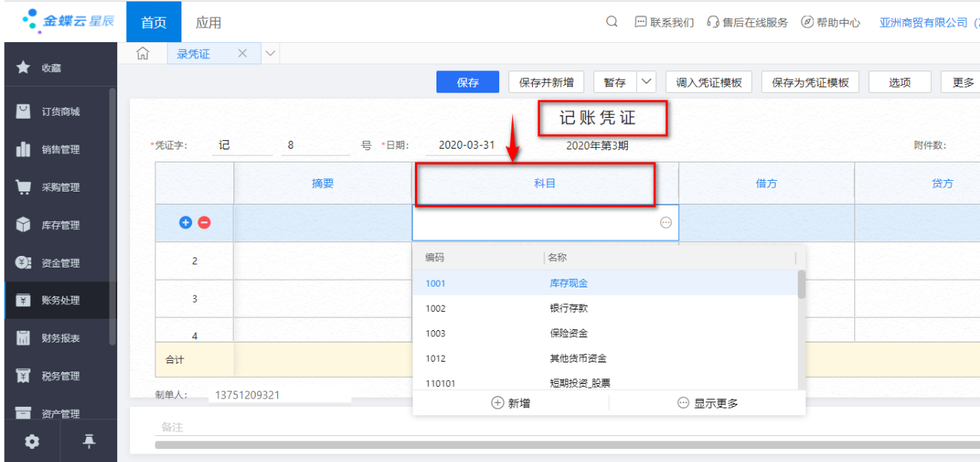Open 收藏 favorites in sidebar
Viewport: 980px width, 462px height.
tap(51, 68)
